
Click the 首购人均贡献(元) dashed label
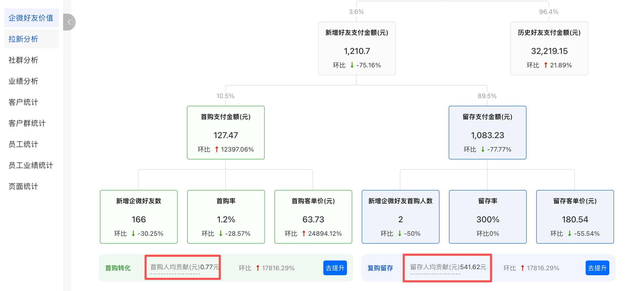175,267
